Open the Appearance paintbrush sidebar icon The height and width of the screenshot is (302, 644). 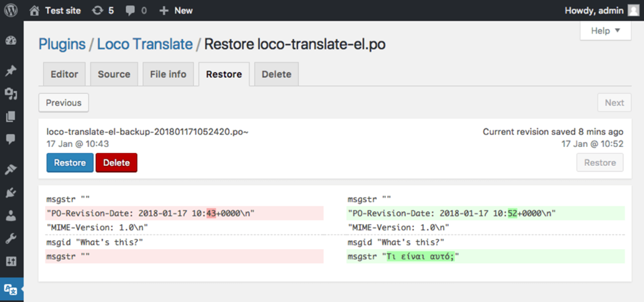pyautogui.click(x=11, y=169)
